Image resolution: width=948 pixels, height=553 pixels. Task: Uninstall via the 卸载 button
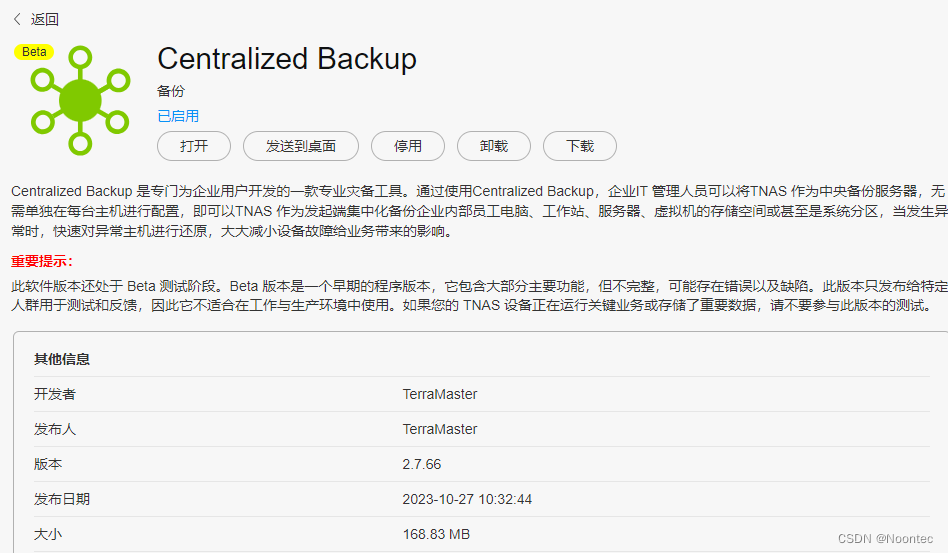[x=494, y=146]
